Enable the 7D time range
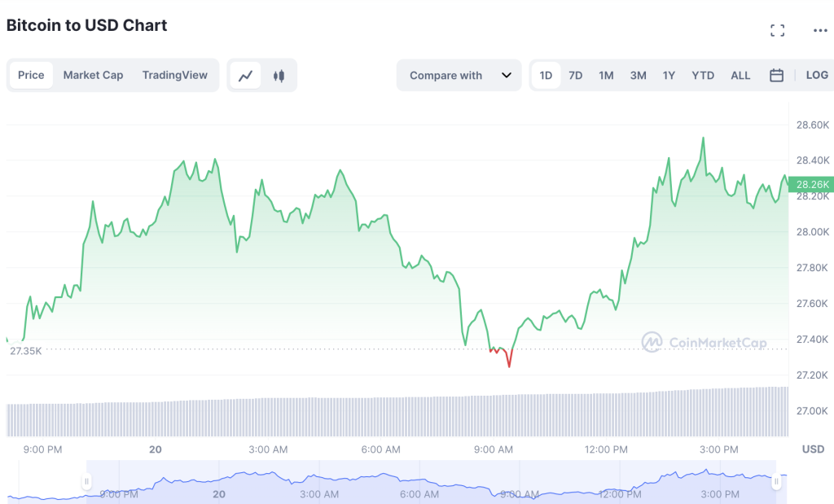Viewport: 834px width, 504px height. pyautogui.click(x=575, y=75)
